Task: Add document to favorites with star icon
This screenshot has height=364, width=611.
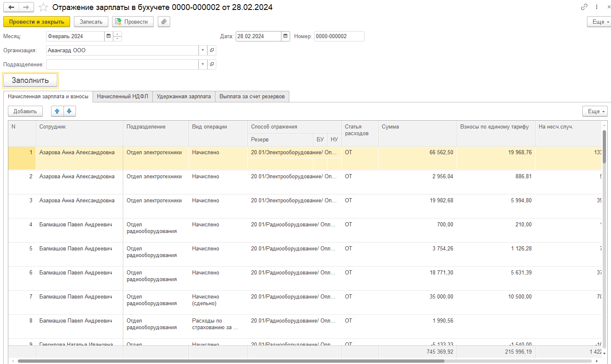Action: click(x=43, y=7)
